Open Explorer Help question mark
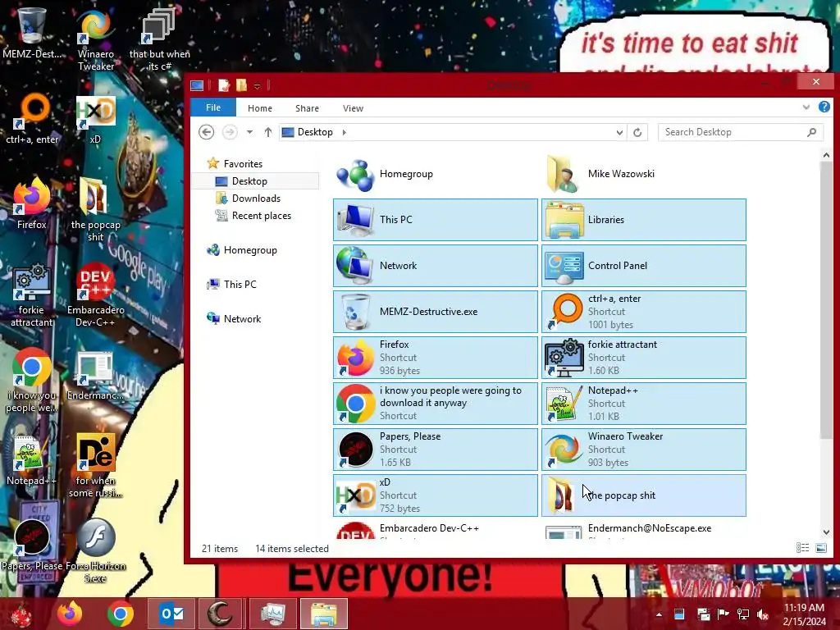This screenshot has width=840, height=630. [824, 107]
